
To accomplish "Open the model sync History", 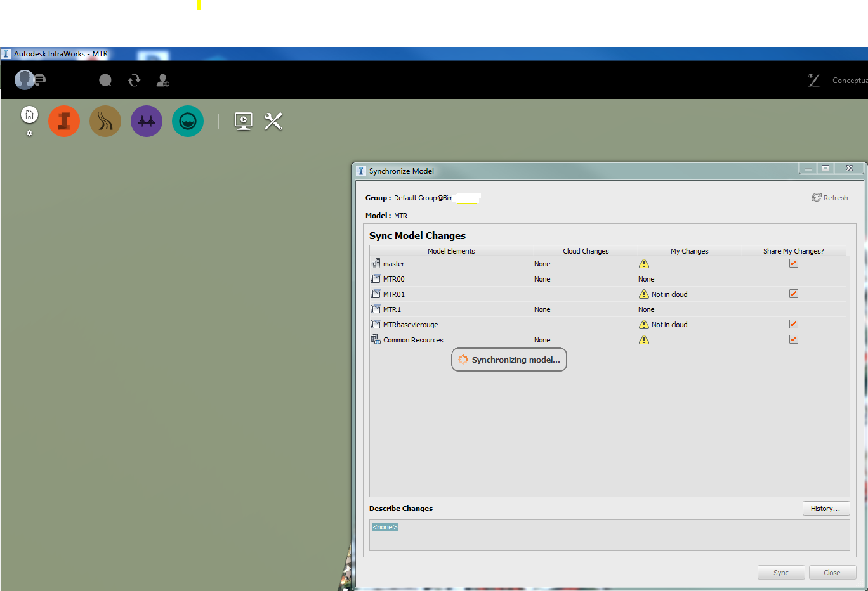I will click(x=826, y=508).
